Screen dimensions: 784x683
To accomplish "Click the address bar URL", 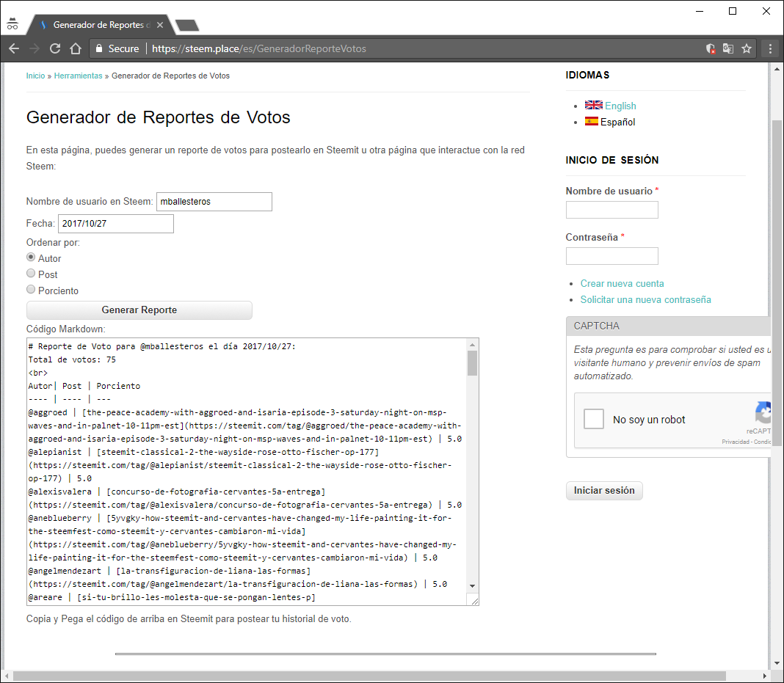I will click(x=258, y=48).
